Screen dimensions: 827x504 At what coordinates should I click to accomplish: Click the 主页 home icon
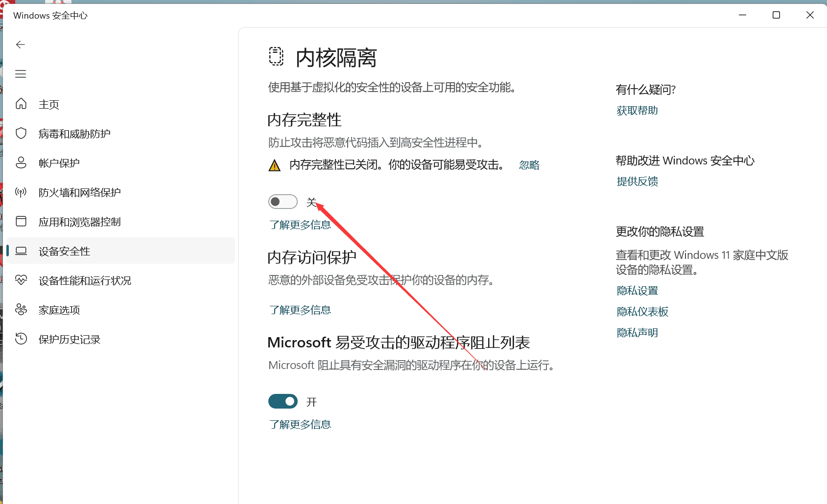pyautogui.click(x=21, y=104)
